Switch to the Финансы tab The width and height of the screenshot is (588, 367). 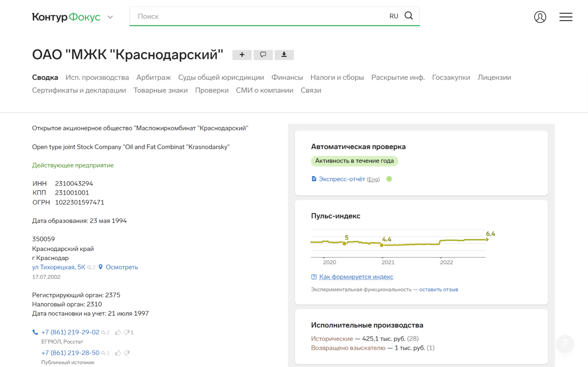click(x=287, y=77)
